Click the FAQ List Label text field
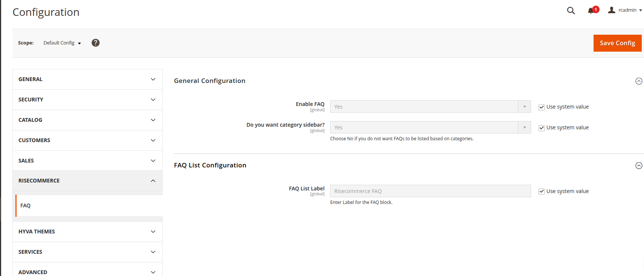The image size is (644, 276). [430, 191]
